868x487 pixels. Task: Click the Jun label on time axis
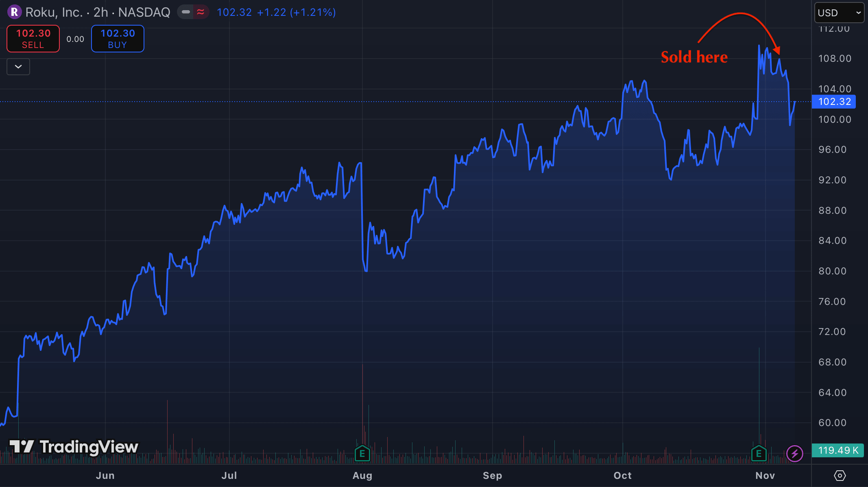pos(105,476)
